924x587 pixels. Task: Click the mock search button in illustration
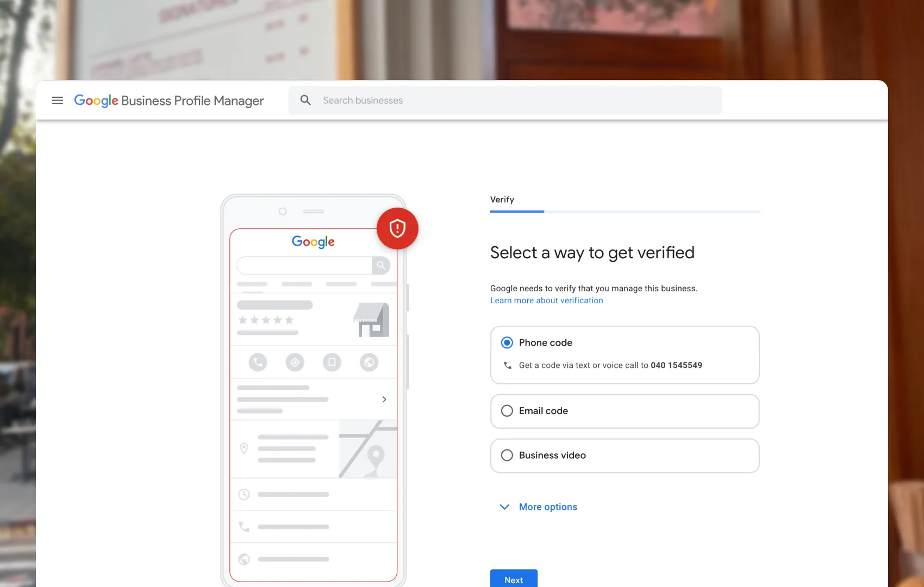(x=381, y=265)
